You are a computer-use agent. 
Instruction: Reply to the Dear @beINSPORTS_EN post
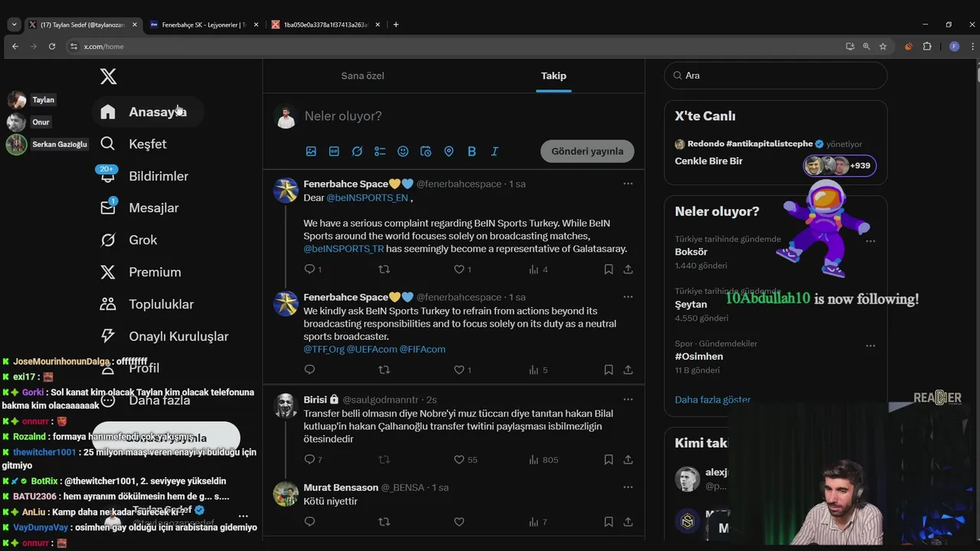pos(310,269)
